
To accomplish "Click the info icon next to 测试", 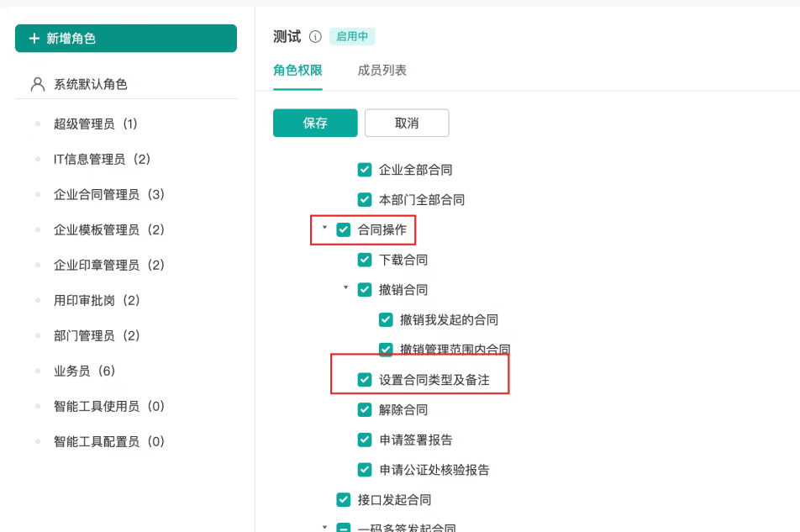I will [315, 37].
